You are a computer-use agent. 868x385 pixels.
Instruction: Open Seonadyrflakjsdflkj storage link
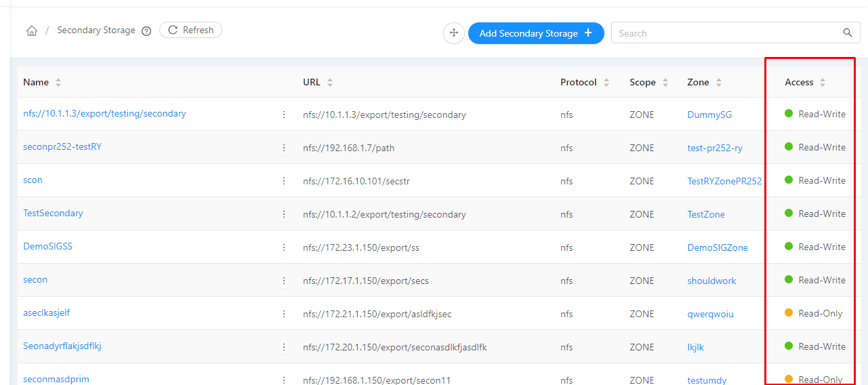click(62, 346)
